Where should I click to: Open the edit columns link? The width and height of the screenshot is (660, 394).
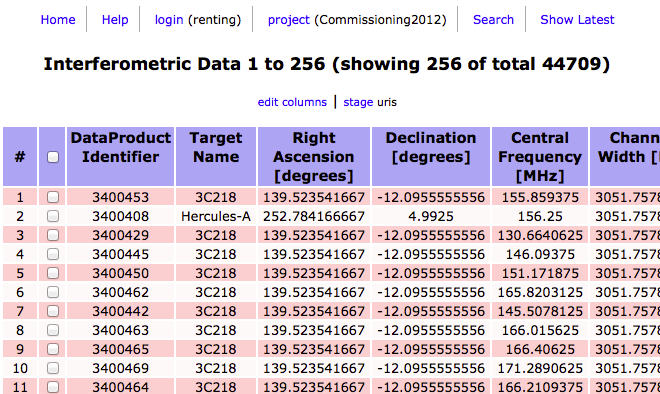(x=292, y=102)
